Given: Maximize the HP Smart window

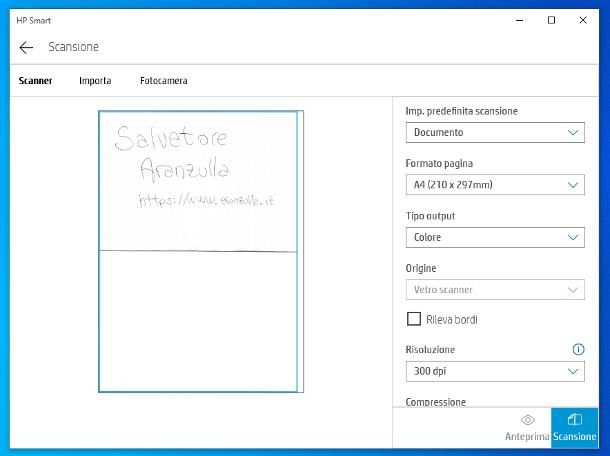Looking at the screenshot, I should click(x=551, y=20).
